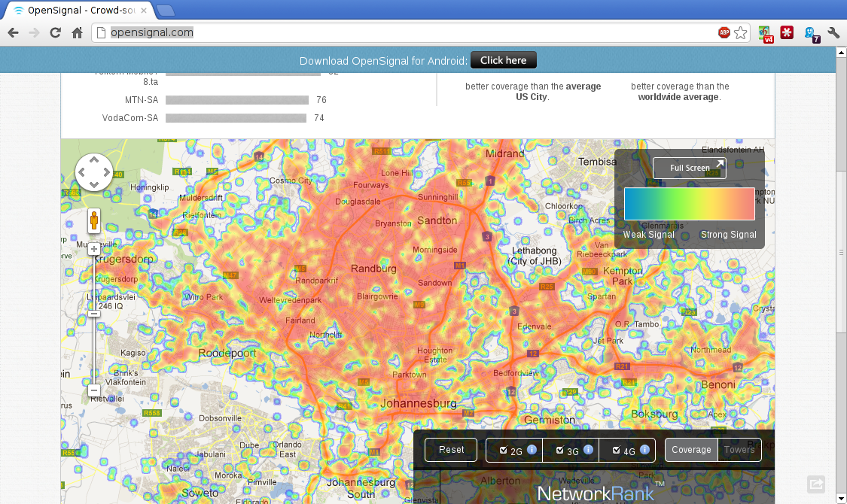Viewport: 847px width, 504px height.
Task: Click the Roodepoort label on the map
Action: click(x=227, y=354)
